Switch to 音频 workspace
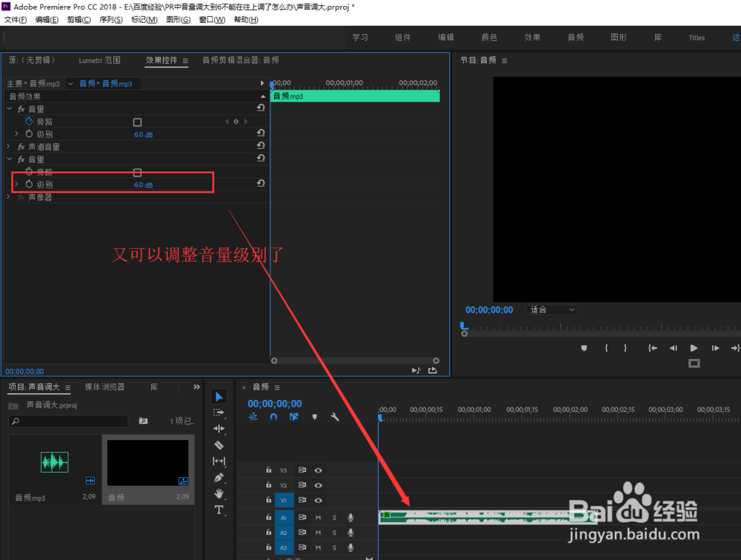Viewport: 741px width, 560px height. (576, 37)
